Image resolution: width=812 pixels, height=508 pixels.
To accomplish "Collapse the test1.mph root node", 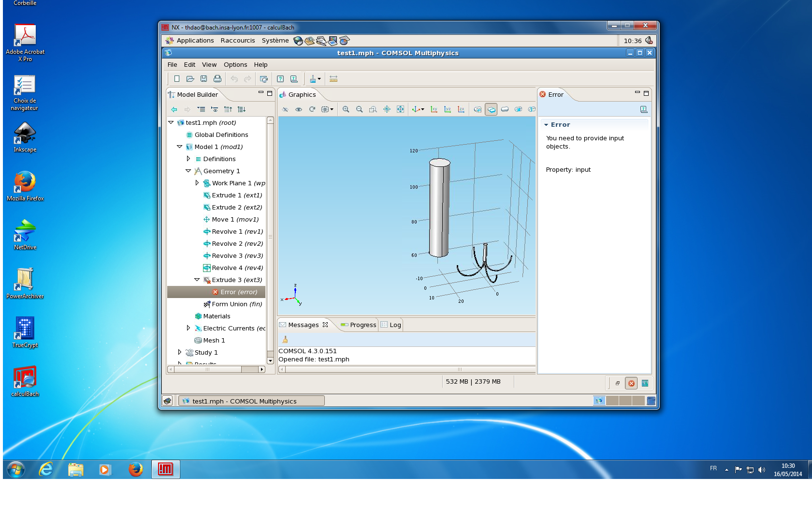I will pos(171,122).
